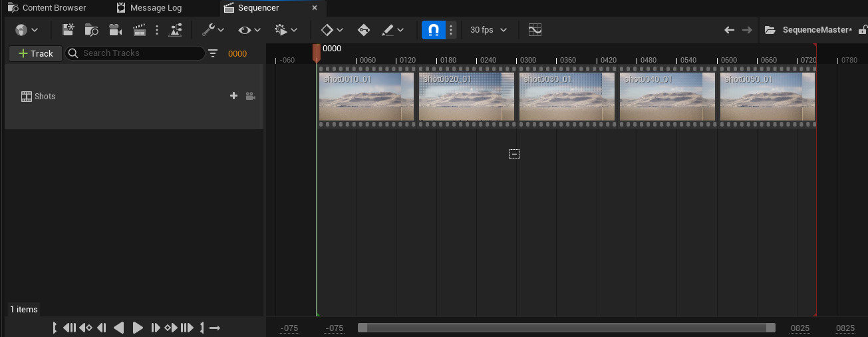Play the sequence forward
Viewport: 868px width, 337px height.
coord(138,328)
